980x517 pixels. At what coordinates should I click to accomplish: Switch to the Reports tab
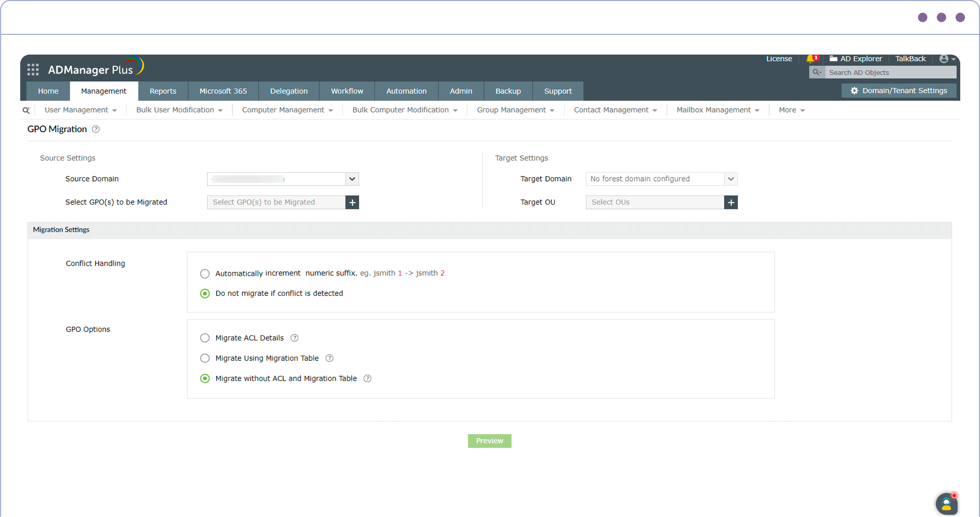[x=163, y=91]
